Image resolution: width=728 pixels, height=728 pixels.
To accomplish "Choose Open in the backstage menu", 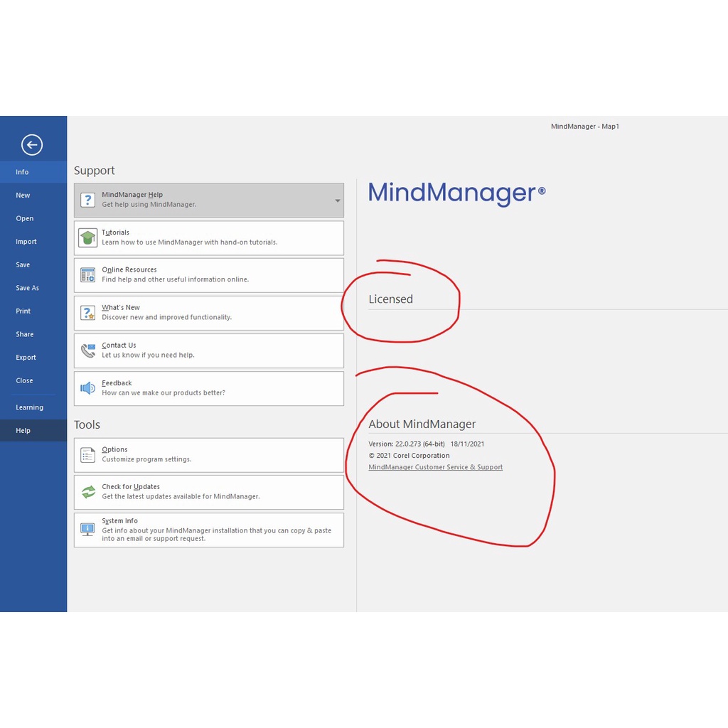I will coord(33,218).
